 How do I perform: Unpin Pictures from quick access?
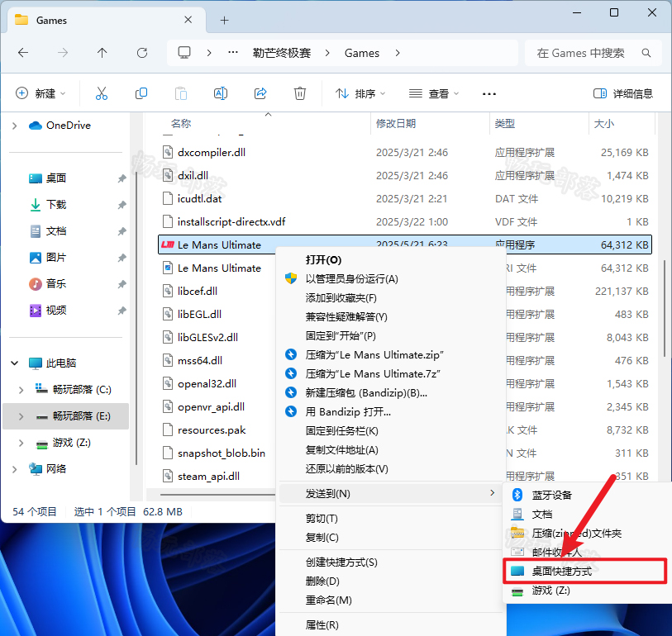click(x=122, y=258)
